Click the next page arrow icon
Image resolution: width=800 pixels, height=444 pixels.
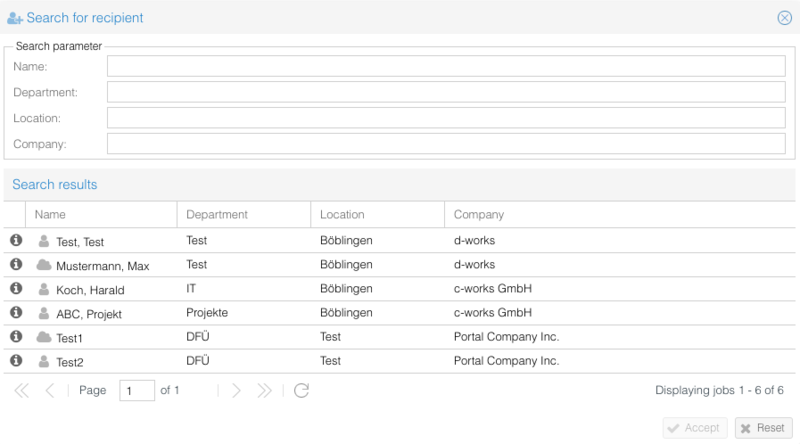(236, 391)
